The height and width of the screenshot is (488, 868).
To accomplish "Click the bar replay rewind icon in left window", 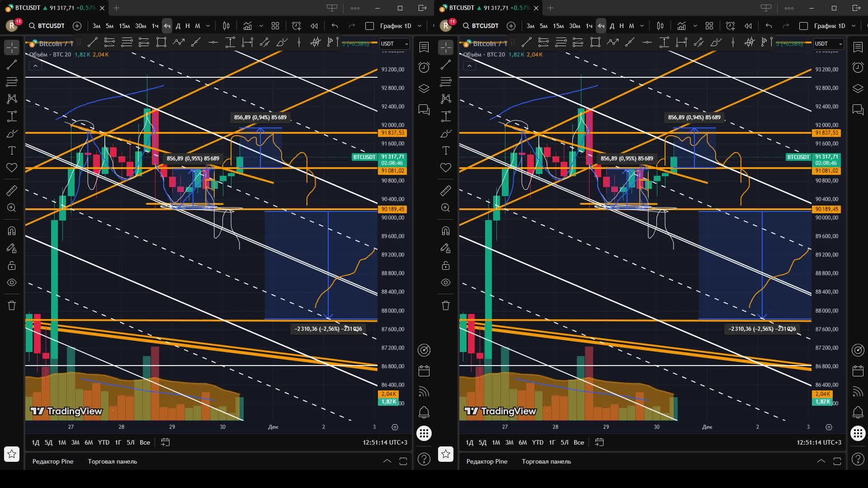I will (x=314, y=26).
